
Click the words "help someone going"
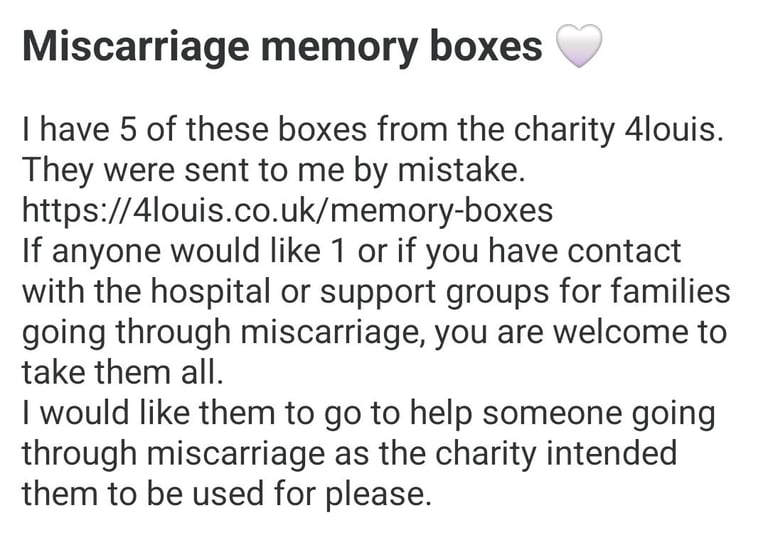coord(562,413)
